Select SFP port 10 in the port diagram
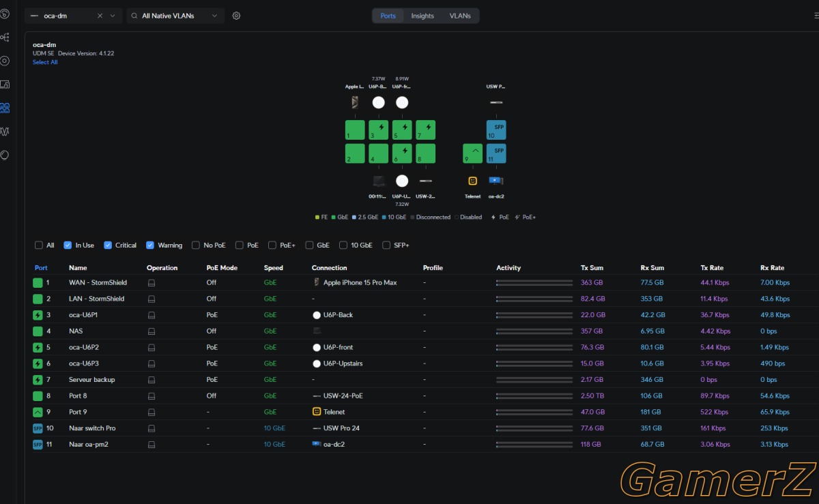Image resolution: width=819 pixels, height=504 pixels. click(x=496, y=130)
